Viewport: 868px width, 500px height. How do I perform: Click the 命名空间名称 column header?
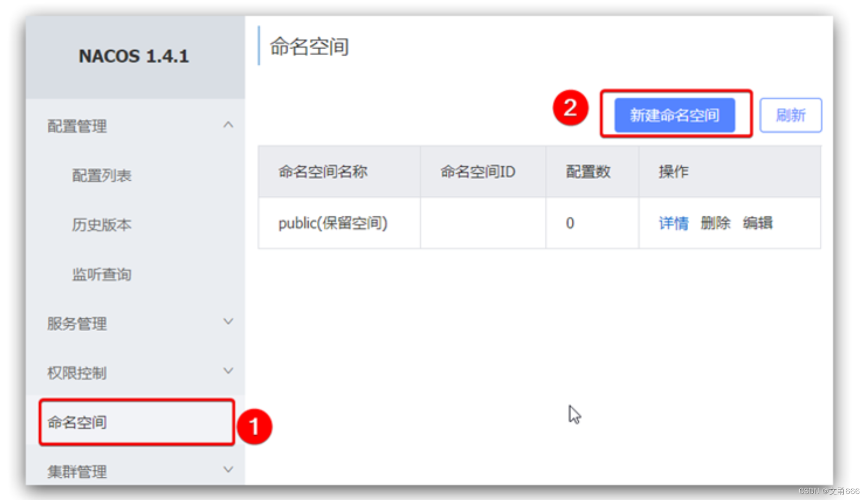tap(340, 172)
